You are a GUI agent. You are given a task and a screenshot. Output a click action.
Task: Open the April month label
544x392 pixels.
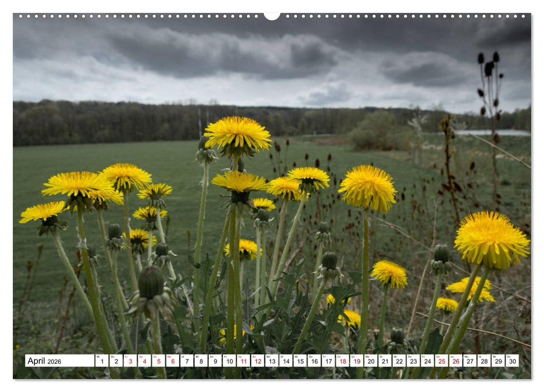[36, 361]
